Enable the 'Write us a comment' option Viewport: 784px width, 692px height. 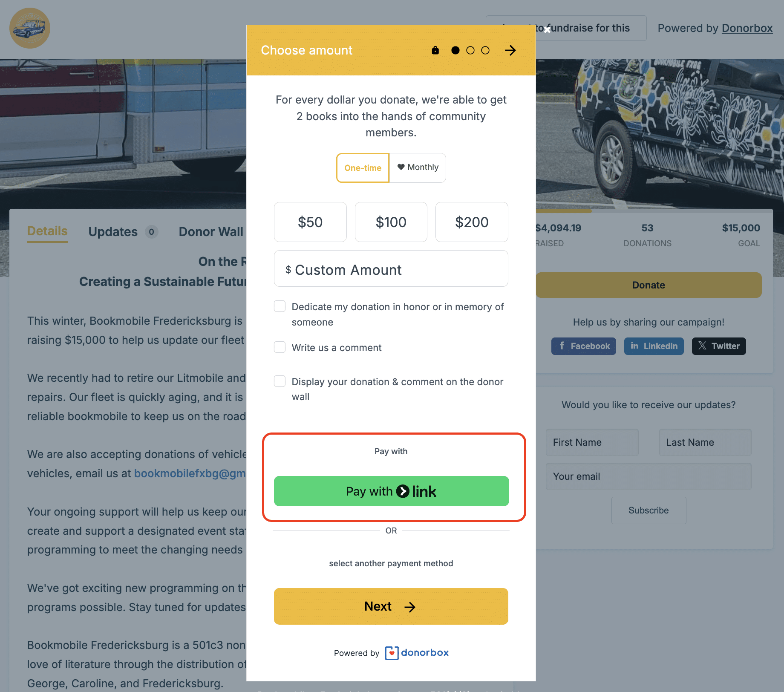(x=280, y=347)
